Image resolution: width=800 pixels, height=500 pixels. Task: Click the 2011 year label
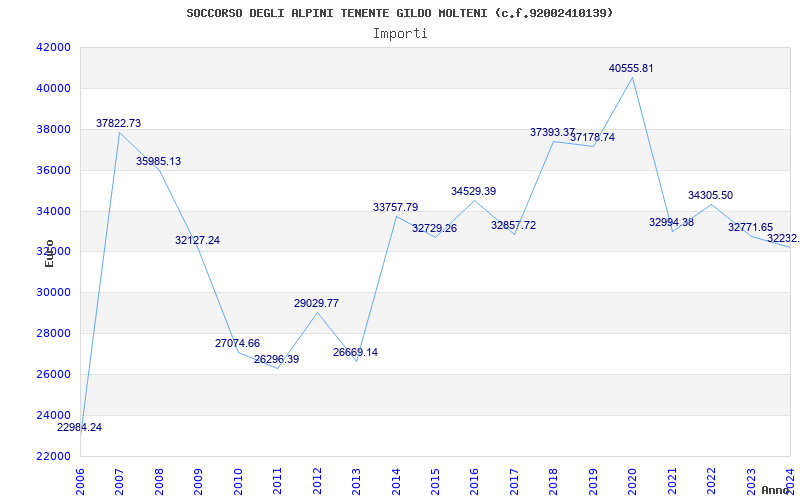(x=278, y=481)
